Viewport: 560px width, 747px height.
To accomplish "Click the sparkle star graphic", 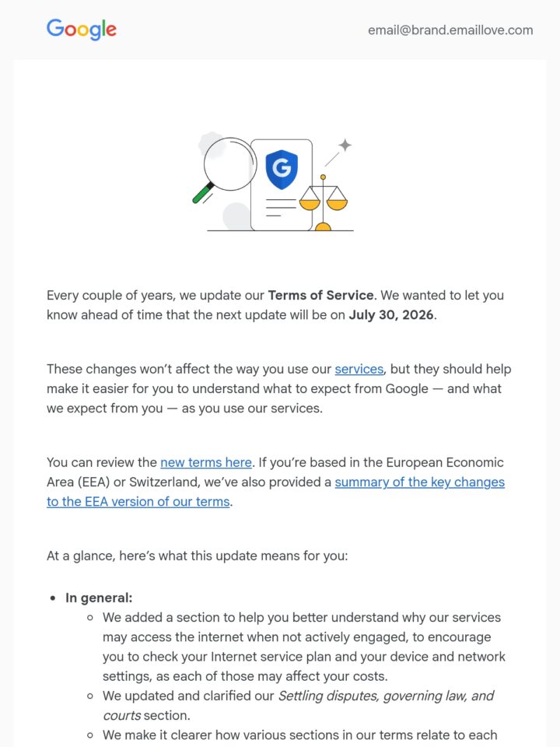I will pyautogui.click(x=345, y=145).
